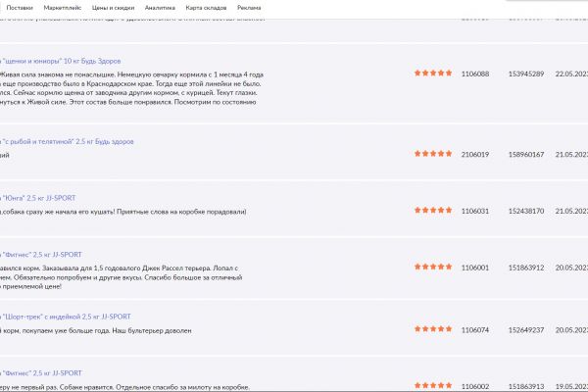Open the "щенки и юниоры" 10 кг Будь Здоров product link
This screenshot has height=392, width=588.
pos(61,61)
